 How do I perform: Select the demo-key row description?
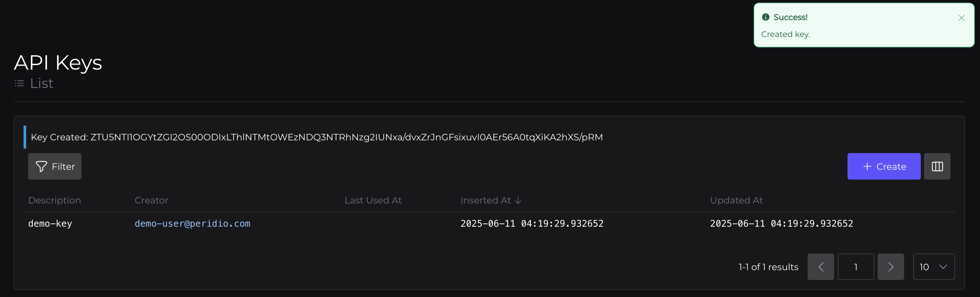[x=50, y=224]
